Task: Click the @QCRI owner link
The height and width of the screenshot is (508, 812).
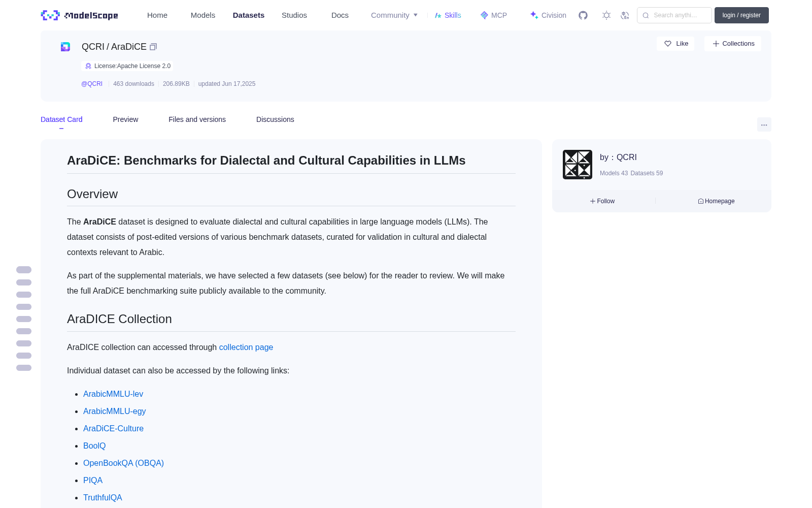Action: pyautogui.click(x=92, y=84)
